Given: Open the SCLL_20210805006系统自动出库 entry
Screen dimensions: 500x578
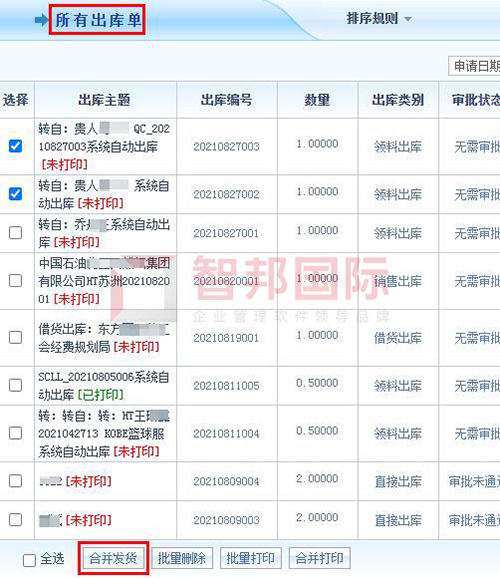Looking at the screenshot, I should coord(104,386).
